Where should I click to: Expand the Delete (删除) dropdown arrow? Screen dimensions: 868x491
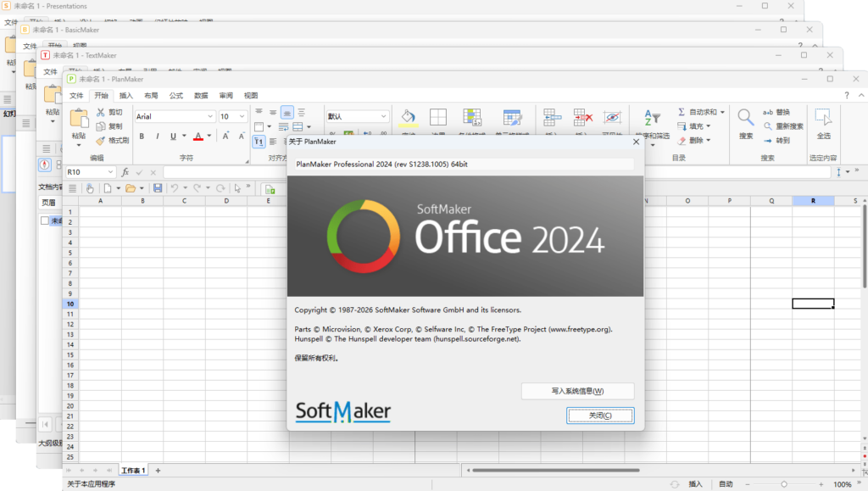[x=708, y=141]
